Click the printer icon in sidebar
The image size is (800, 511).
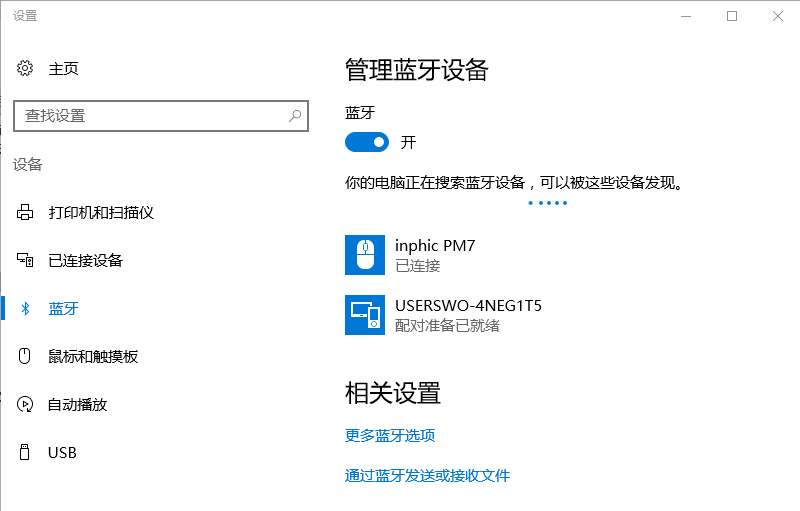(x=25, y=212)
